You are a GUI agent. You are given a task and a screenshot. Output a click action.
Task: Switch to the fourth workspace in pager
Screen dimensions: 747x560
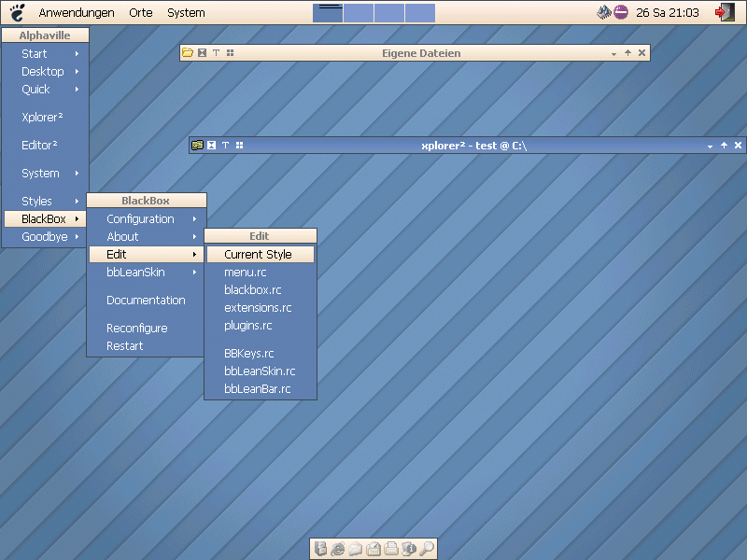pyautogui.click(x=419, y=13)
